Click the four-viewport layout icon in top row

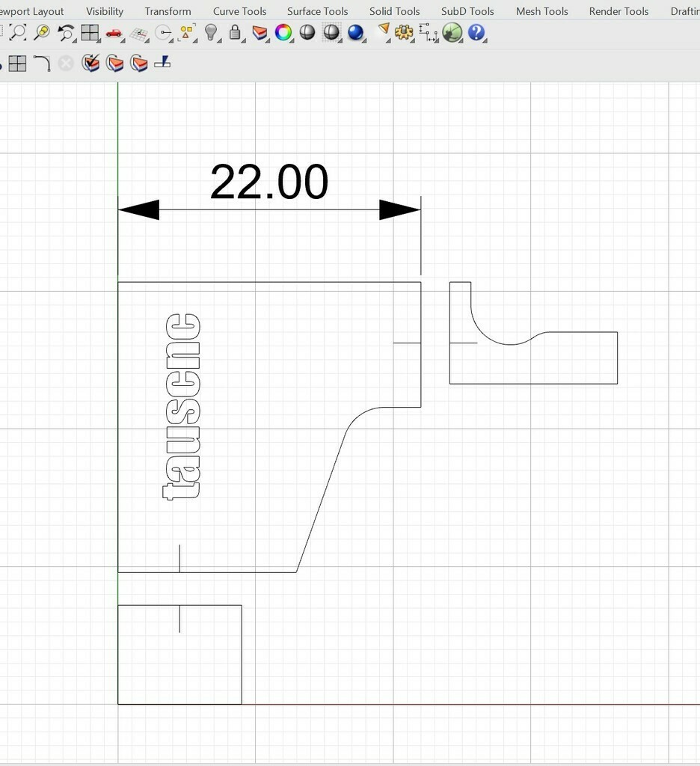click(90, 33)
